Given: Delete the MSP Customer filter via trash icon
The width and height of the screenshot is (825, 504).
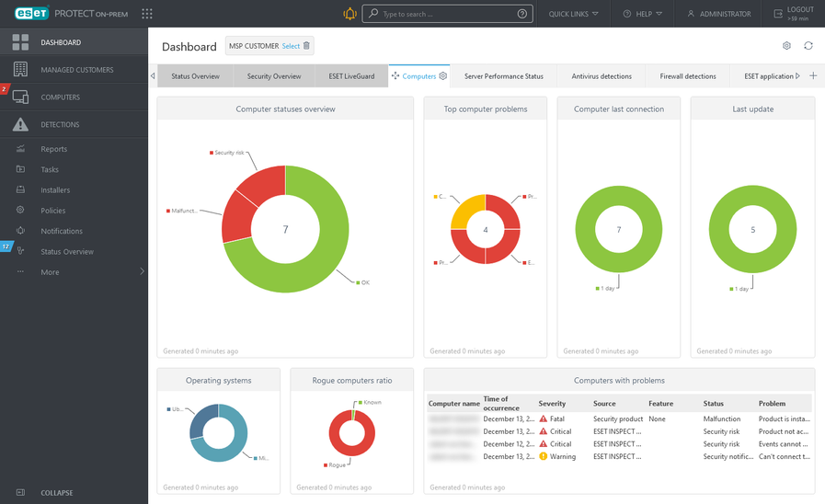Looking at the screenshot, I should pos(307,46).
